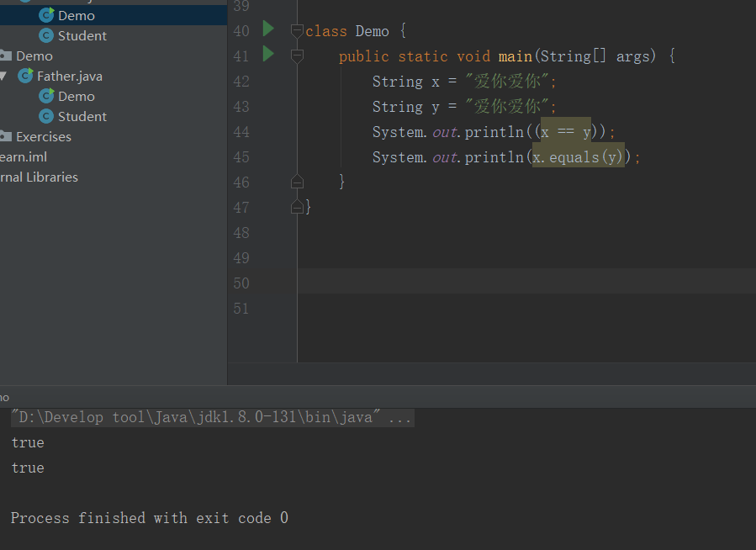756x550 pixels.
Task: Click the fold end marker on line 46
Action: tap(297, 182)
